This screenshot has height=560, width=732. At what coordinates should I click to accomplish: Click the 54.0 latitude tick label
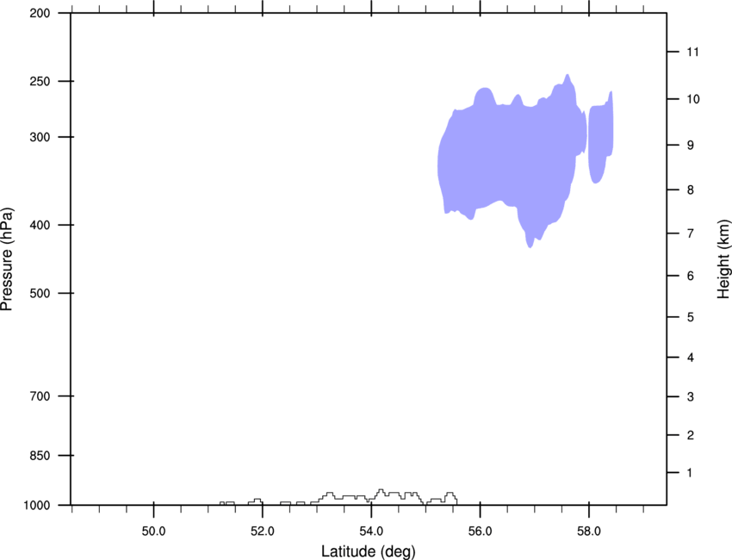371,532
